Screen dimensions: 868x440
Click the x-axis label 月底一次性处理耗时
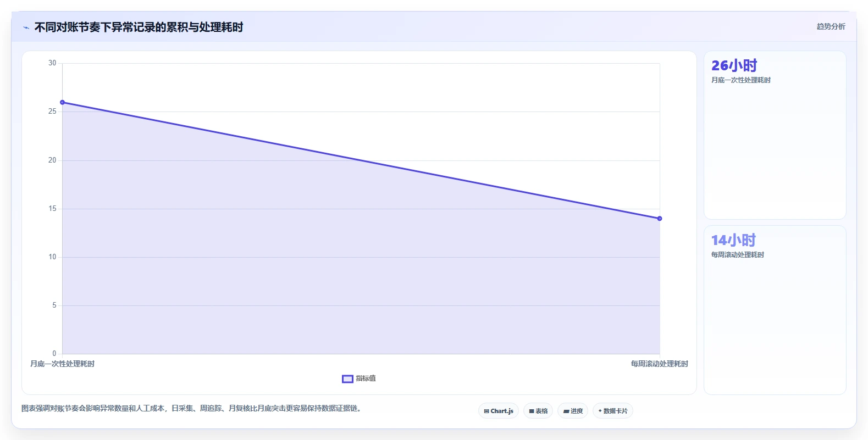[x=62, y=364]
